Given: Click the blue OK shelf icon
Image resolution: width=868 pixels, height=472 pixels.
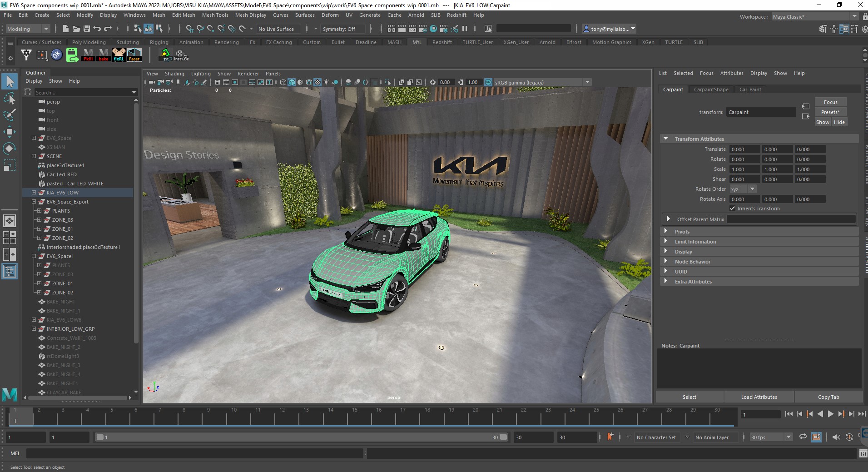Looking at the screenshot, I should point(57,55).
